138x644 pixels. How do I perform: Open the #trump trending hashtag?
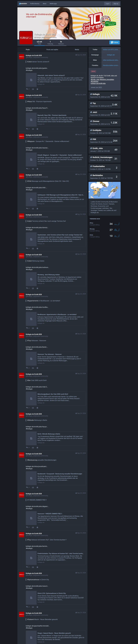point(92,229)
